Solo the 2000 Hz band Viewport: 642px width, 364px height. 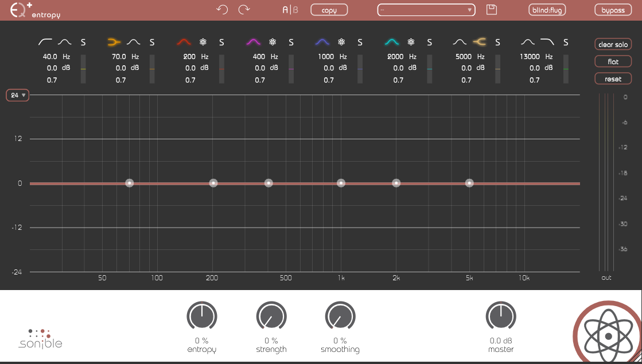[430, 42]
